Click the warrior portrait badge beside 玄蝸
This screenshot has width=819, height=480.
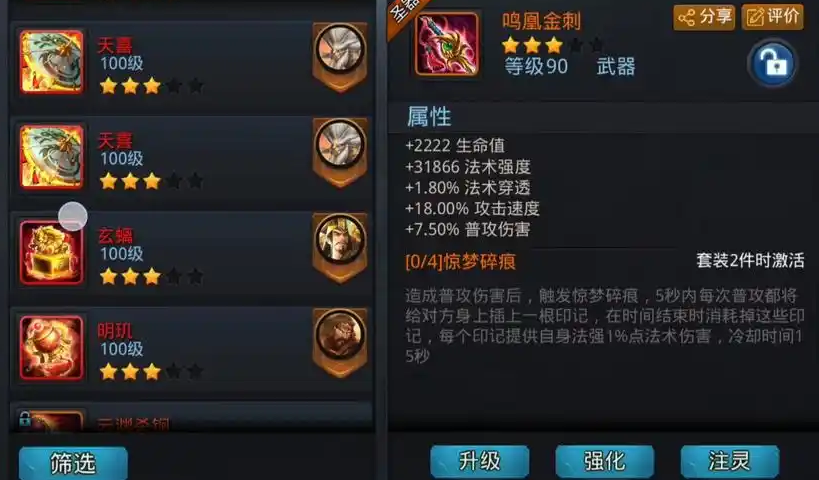pyautogui.click(x=340, y=247)
